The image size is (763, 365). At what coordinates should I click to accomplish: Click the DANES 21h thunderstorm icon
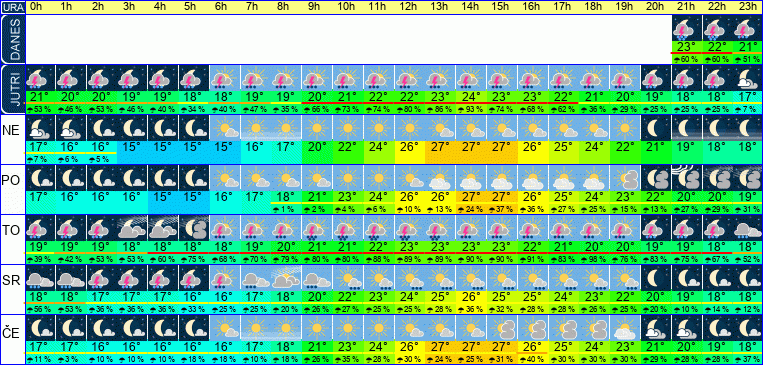tap(686, 28)
